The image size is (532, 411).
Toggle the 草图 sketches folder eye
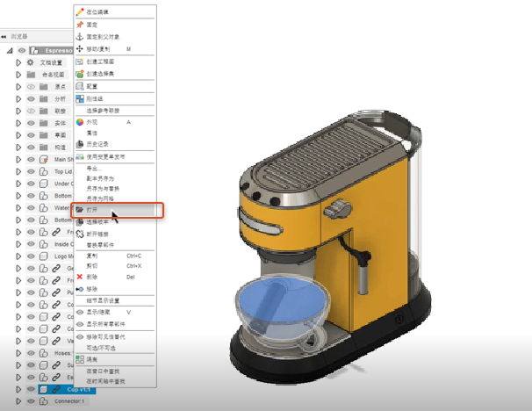pos(31,135)
